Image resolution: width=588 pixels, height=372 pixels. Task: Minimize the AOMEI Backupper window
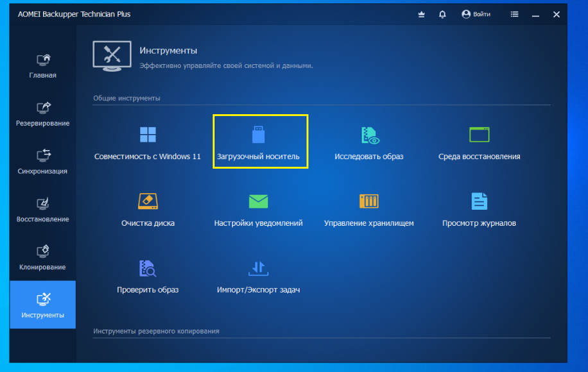point(535,15)
